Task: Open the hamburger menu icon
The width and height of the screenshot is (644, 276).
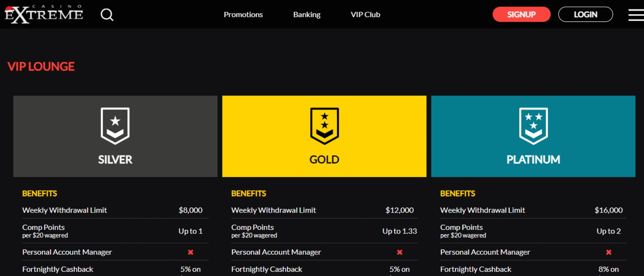Action: pos(636,15)
